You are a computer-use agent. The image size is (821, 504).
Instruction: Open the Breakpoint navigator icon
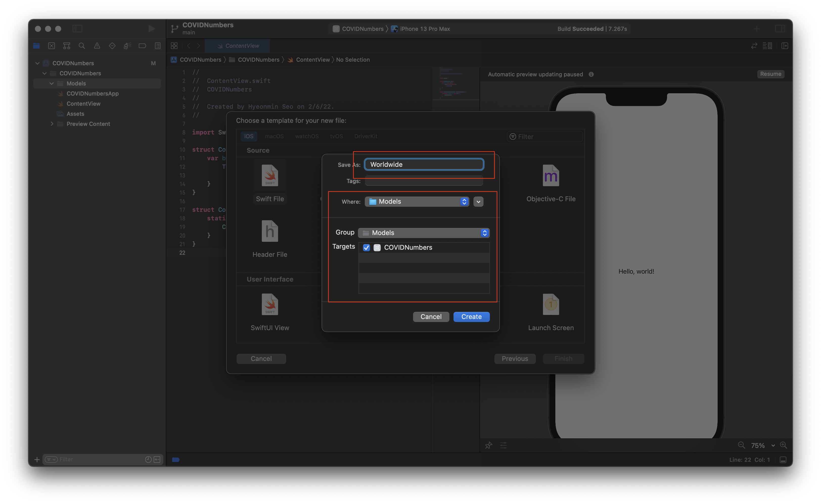[142, 46]
